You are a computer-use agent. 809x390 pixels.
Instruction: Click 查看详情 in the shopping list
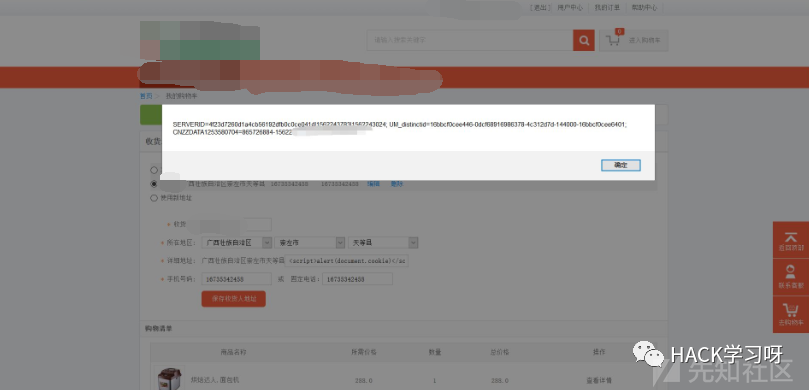pyautogui.click(x=598, y=380)
